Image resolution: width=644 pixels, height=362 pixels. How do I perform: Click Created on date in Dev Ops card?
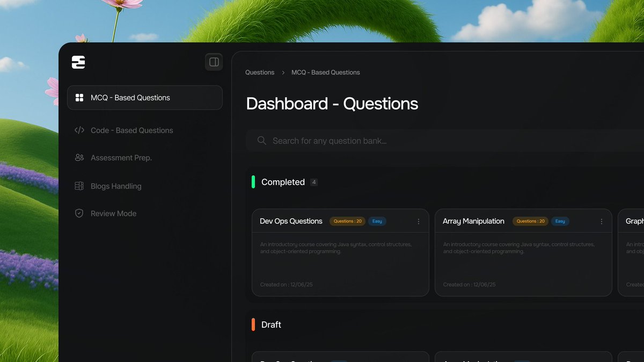coord(287,285)
